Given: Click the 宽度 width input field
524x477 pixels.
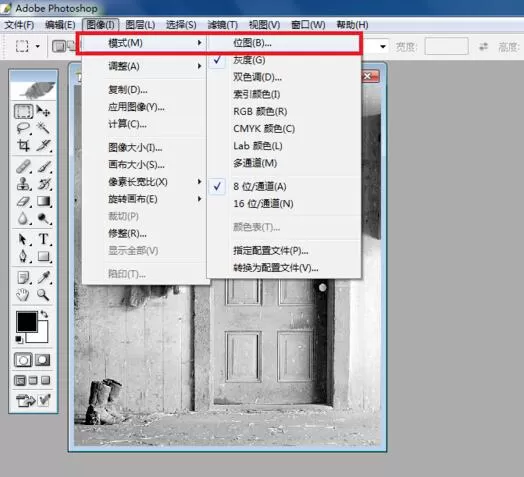Looking at the screenshot, I should (x=446, y=46).
